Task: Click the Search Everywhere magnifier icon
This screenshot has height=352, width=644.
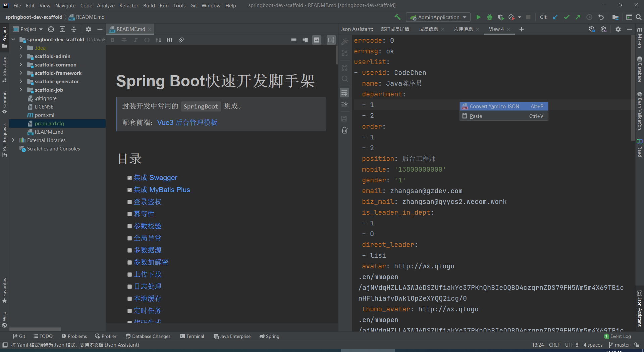Action: (639, 17)
